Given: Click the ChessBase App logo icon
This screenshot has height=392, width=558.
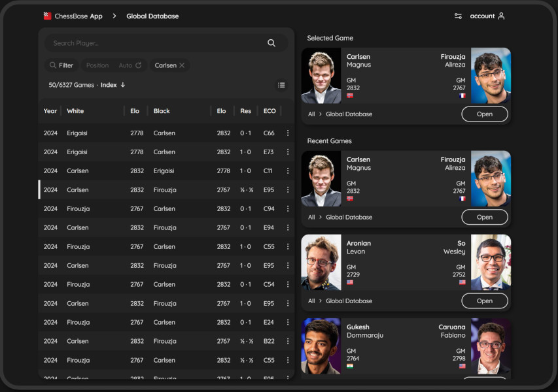Looking at the screenshot, I should pyautogui.click(x=46, y=16).
